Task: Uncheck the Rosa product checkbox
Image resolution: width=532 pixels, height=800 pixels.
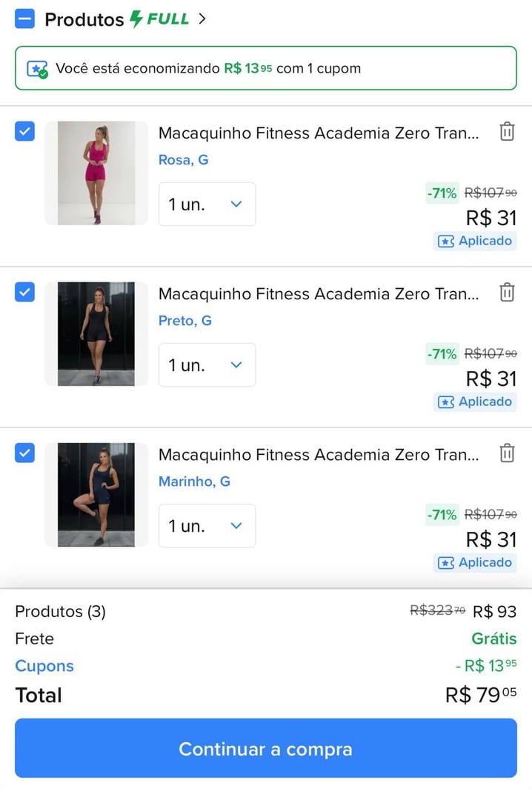Action: 24,131
